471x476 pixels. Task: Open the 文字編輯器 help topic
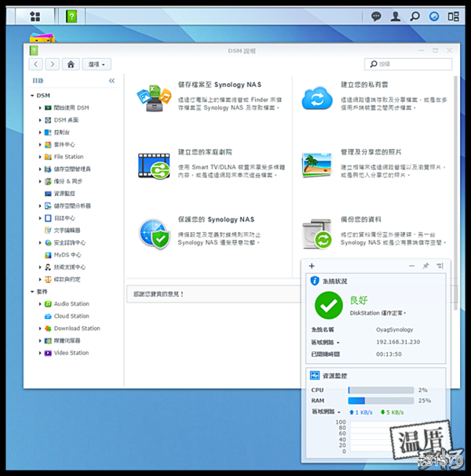point(68,231)
